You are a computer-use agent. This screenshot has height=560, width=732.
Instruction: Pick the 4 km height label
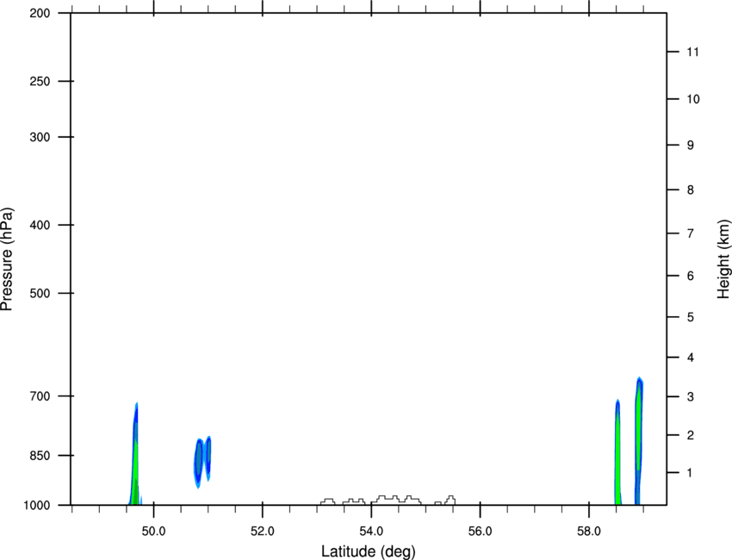click(690, 358)
